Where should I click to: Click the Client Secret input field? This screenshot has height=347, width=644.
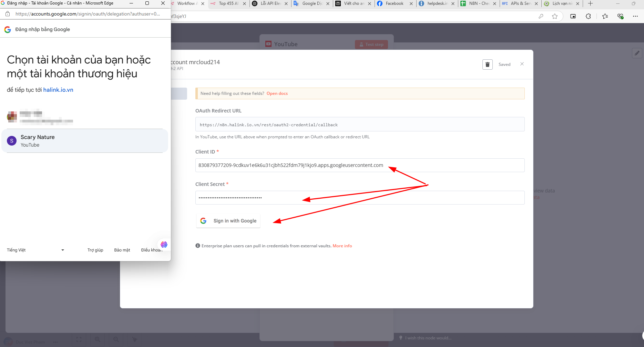click(360, 198)
